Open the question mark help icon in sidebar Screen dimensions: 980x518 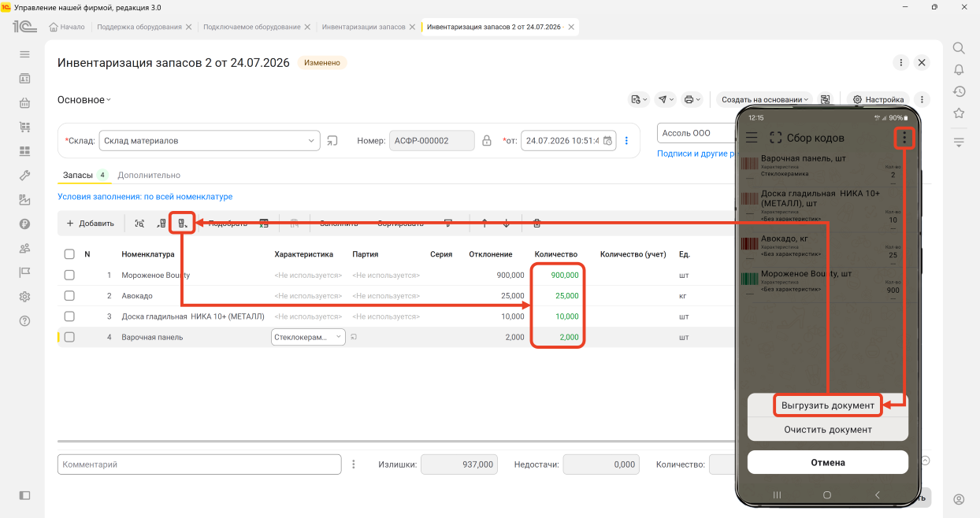(24, 320)
